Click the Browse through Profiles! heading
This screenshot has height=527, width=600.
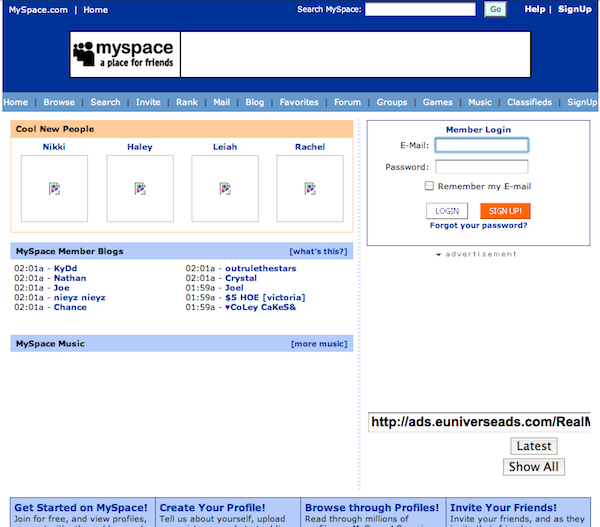[372, 507]
